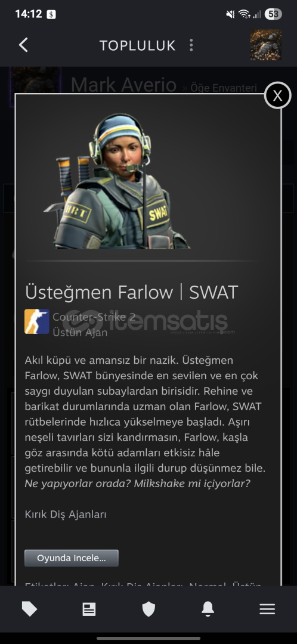This screenshot has width=297, height=644.
Task: Close the item popup with X
Action: coord(278,95)
